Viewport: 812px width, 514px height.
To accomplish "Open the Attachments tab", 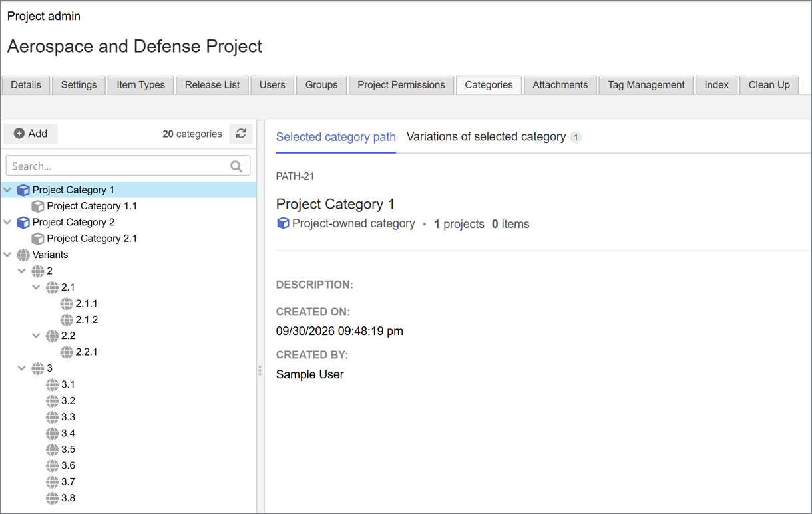I will pyautogui.click(x=560, y=85).
